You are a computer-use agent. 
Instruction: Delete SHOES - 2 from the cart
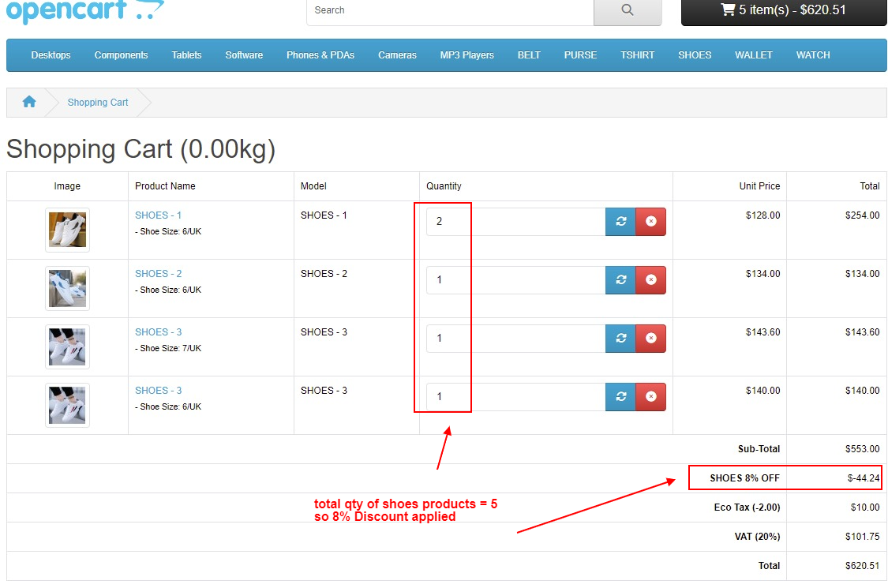click(x=650, y=280)
